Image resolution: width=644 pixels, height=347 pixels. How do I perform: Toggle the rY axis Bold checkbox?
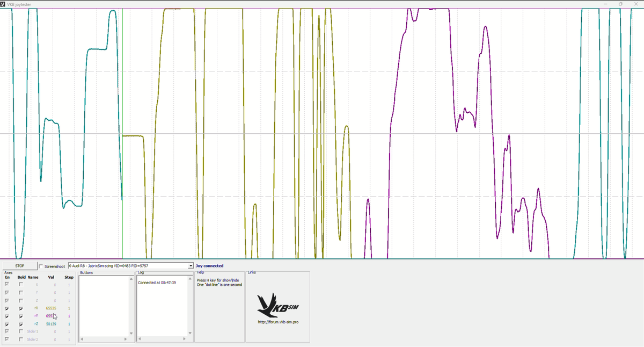(x=21, y=316)
